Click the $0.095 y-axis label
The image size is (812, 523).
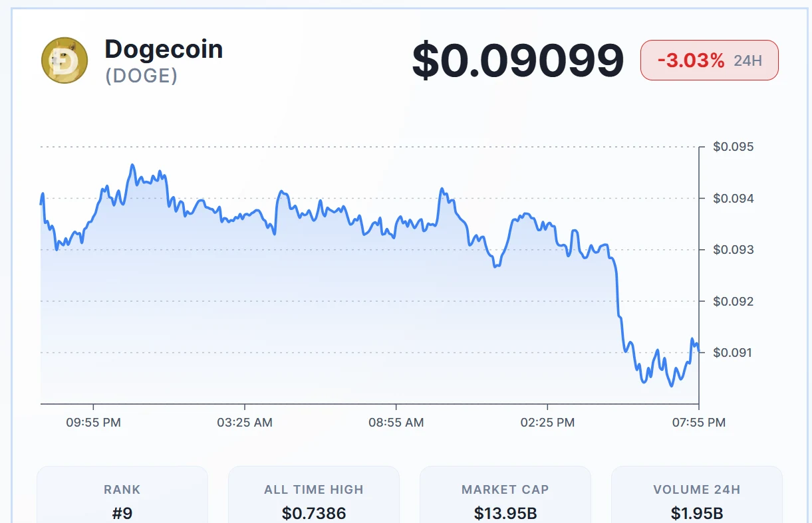(x=733, y=147)
